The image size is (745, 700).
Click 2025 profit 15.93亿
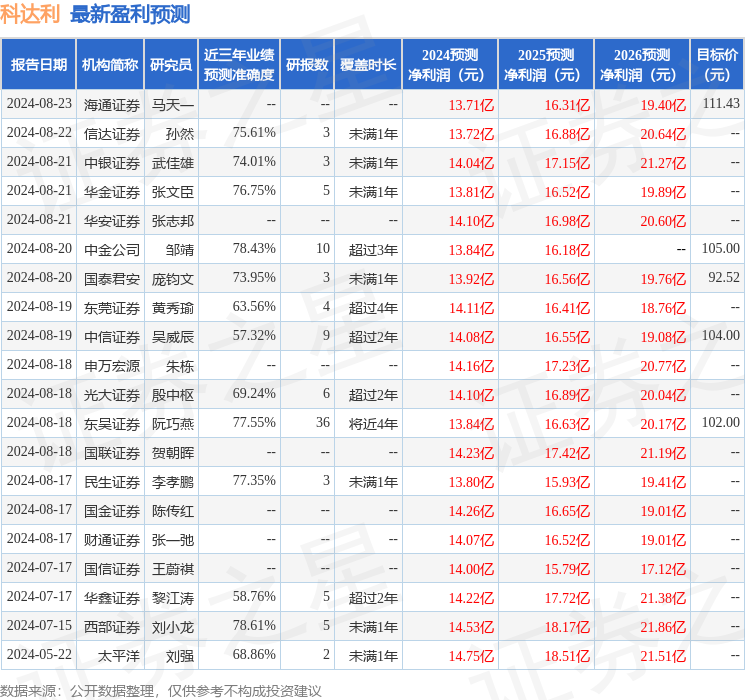567,482
